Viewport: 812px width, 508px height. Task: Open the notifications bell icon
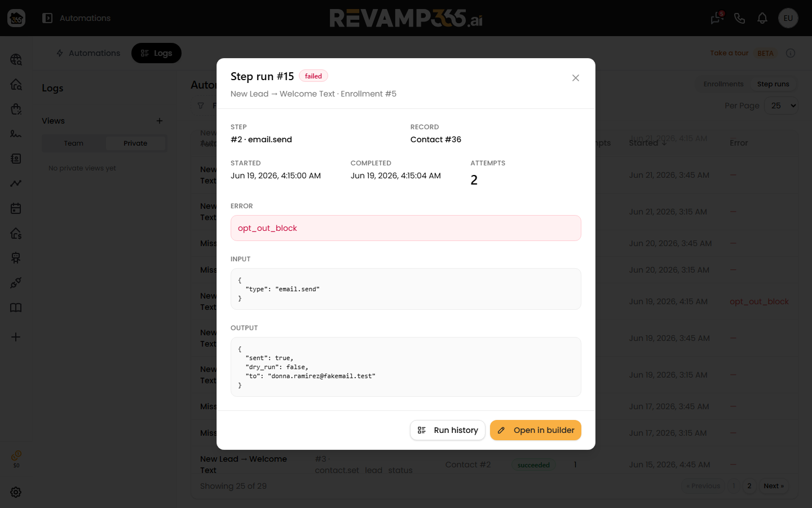[762, 18]
